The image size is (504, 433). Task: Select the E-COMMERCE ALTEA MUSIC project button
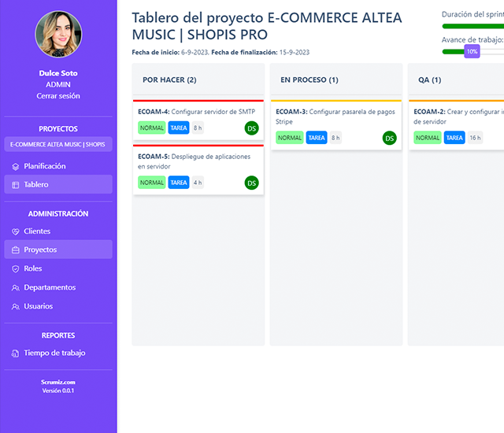tap(58, 145)
